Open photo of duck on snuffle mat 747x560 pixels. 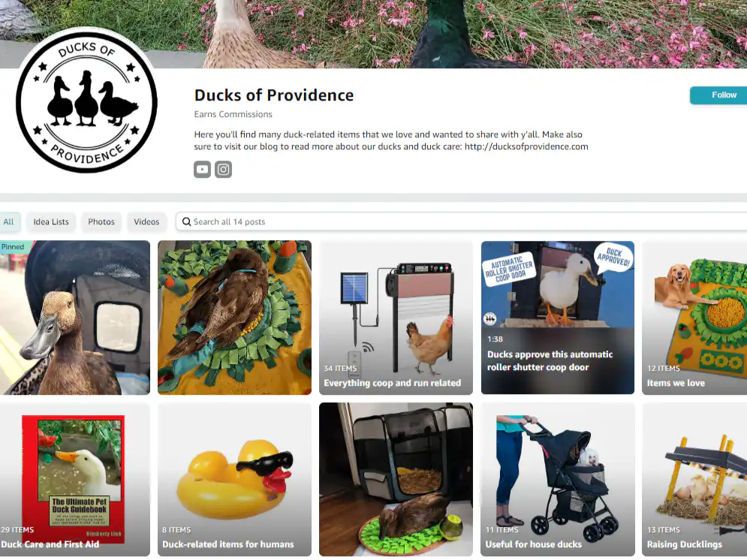coord(234,318)
